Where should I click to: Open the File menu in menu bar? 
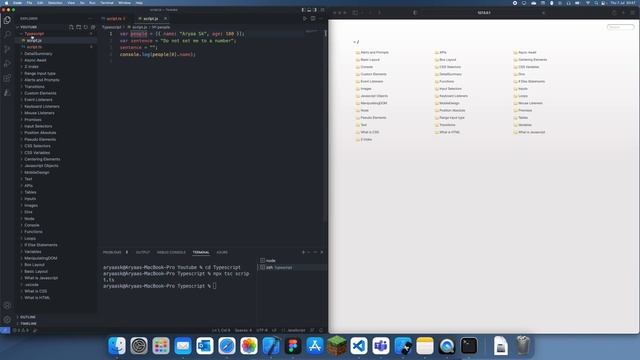(29, 3)
